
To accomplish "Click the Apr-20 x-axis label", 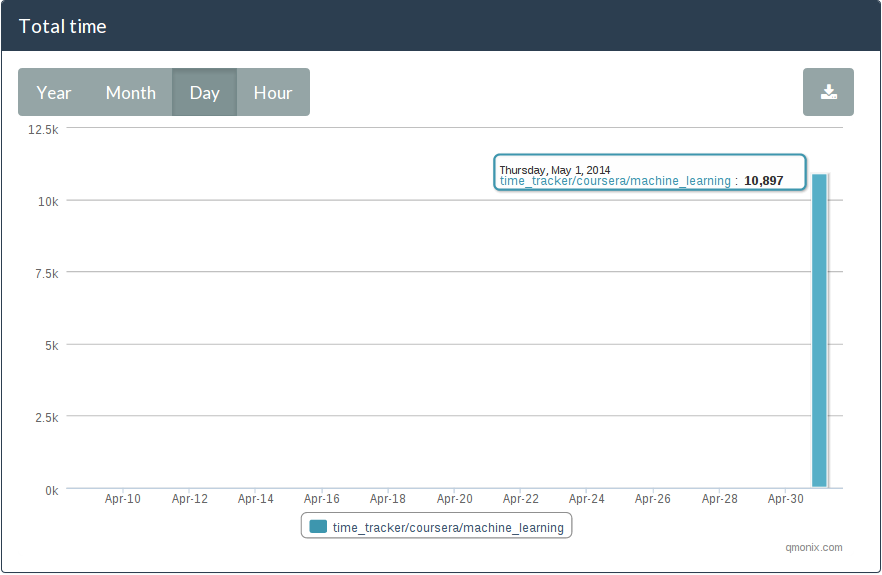I will pos(454,499).
